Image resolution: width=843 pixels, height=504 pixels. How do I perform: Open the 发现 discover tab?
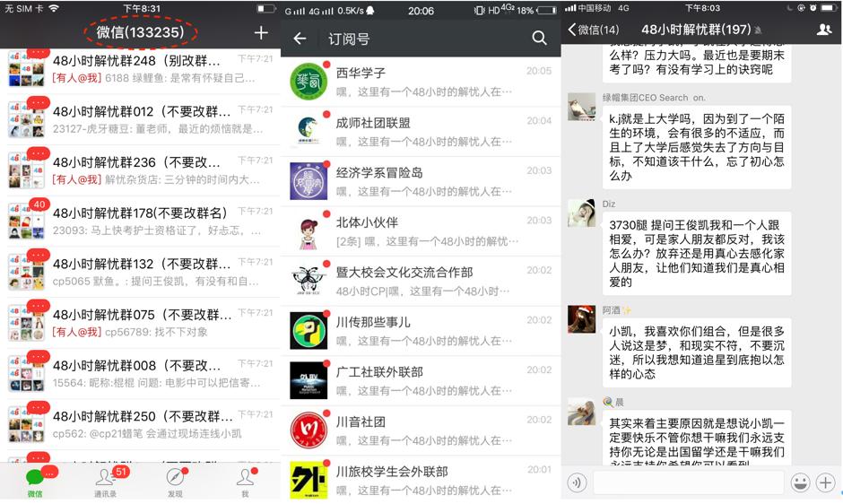click(x=175, y=482)
